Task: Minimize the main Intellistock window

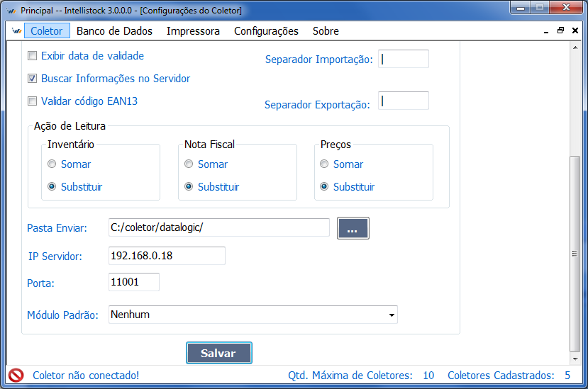Action: 521,8
